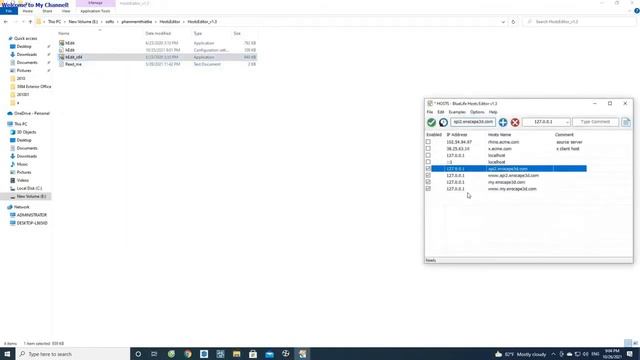Toggle checkbox of highlighted api2.enscape3d.com row
Screen dimensions: 640x360
pos(428,169)
